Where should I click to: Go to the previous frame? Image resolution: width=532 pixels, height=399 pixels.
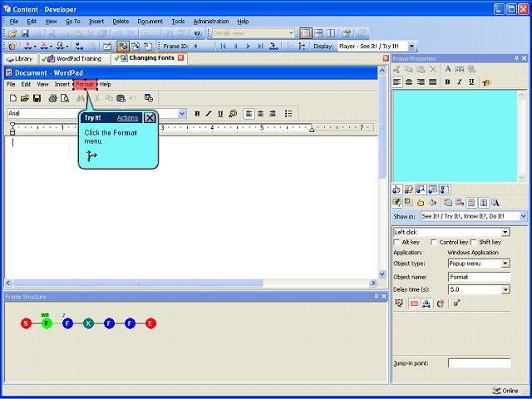pyautogui.click(x=235, y=47)
